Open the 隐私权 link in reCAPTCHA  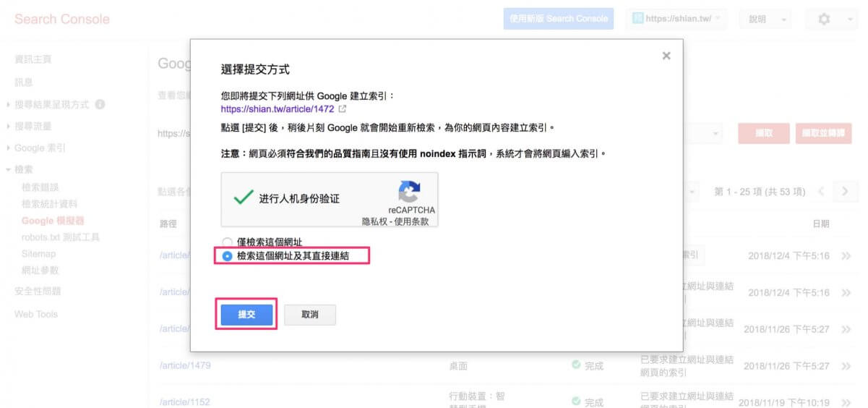click(374, 221)
